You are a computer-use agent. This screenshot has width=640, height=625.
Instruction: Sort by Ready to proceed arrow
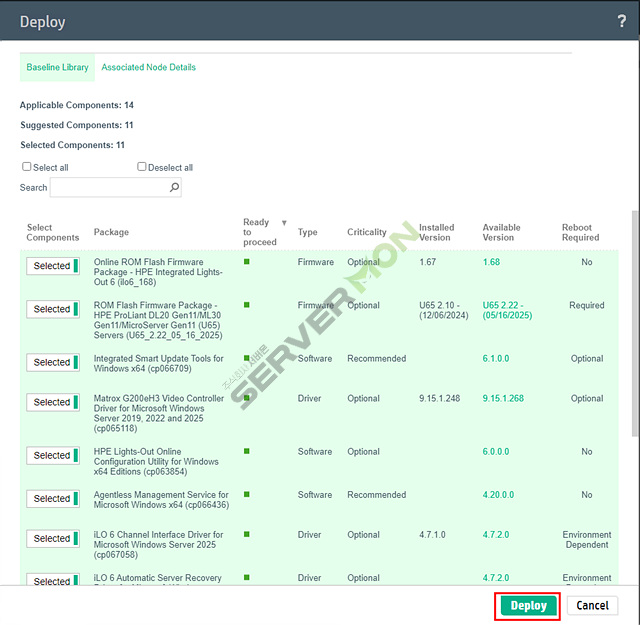(x=284, y=223)
